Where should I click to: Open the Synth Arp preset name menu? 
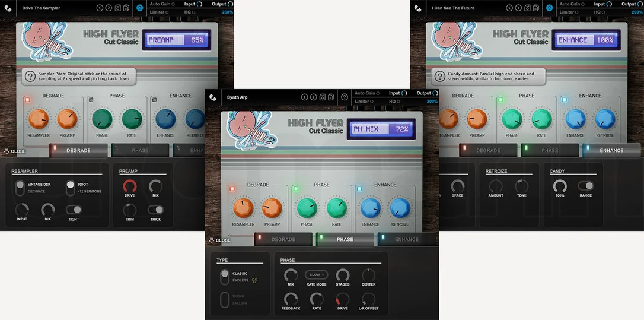click(237, 97)
